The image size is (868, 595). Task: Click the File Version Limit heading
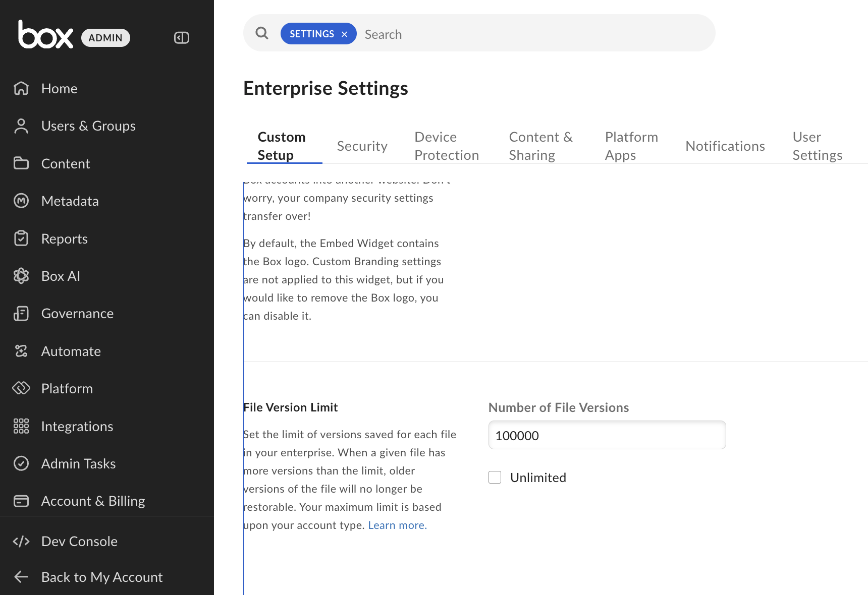pos(290,407)
